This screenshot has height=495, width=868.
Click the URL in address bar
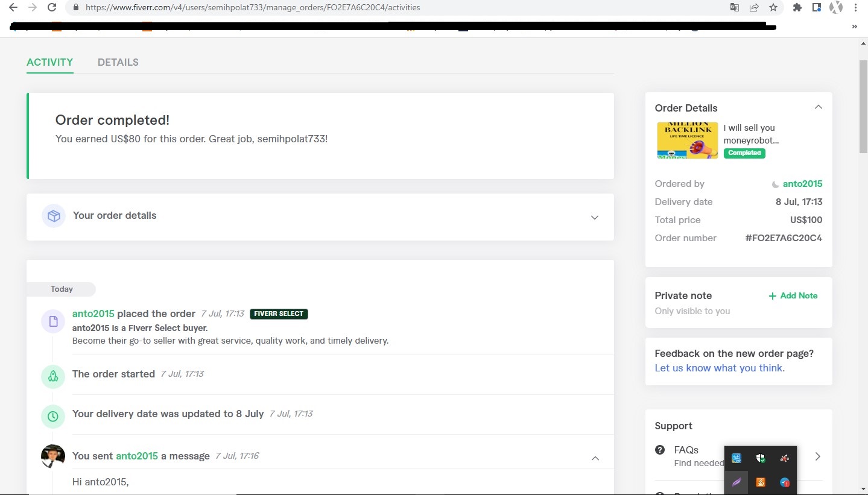pos(253,8)
